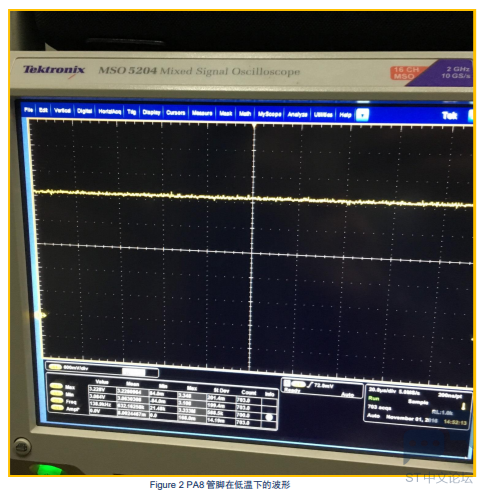This screenshot has height=493, width=482.
Task: Click the Value column header
Action: click(x=102, y=382)
